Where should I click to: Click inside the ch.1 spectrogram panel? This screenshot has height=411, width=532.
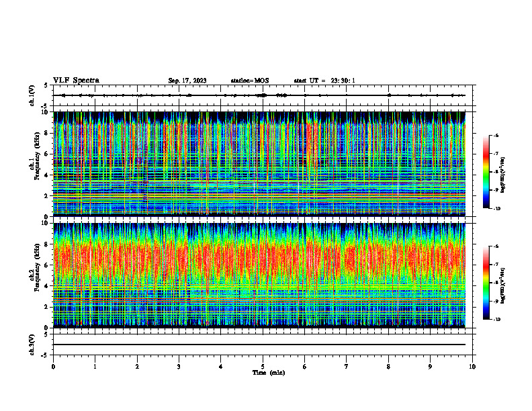pos(259,164)
